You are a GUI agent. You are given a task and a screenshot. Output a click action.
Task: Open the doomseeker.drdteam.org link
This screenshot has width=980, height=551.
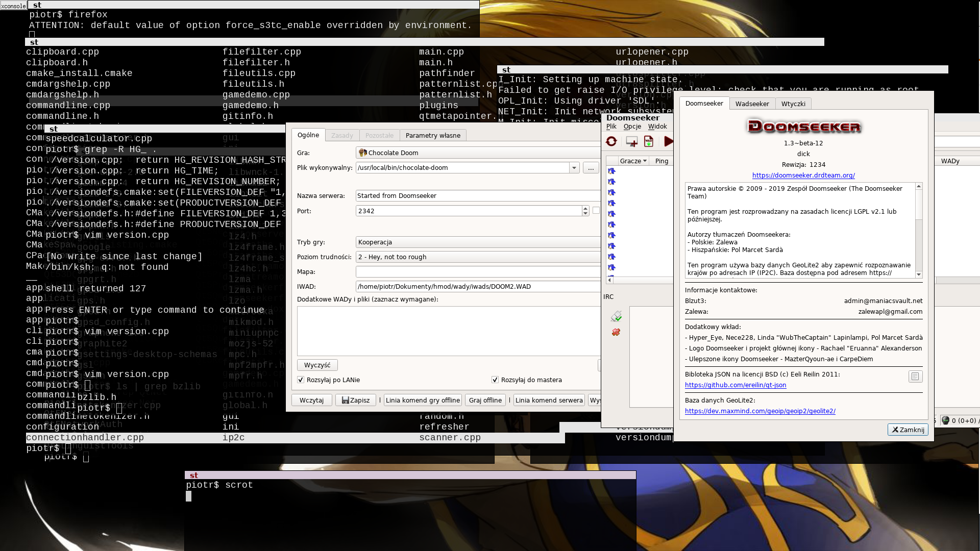(x=803, y=176)
